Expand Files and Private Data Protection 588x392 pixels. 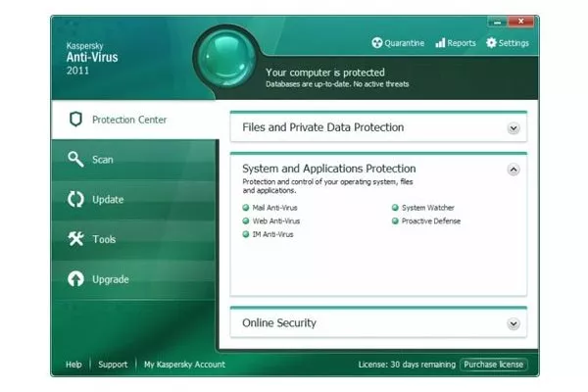tap(513, 128)
